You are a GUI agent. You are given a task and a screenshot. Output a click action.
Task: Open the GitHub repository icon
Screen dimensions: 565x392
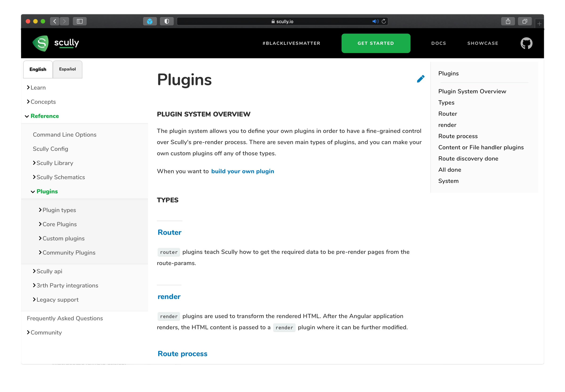[526, 43]
